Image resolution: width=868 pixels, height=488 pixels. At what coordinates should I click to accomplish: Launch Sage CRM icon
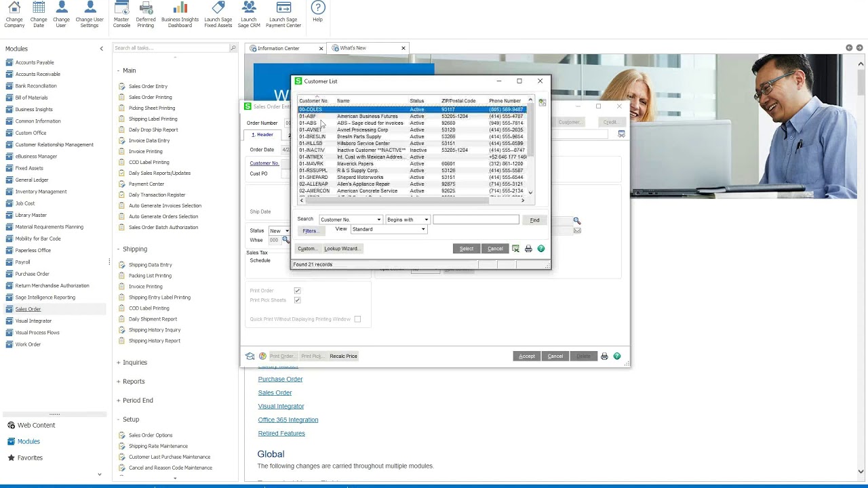click(249, 14)
